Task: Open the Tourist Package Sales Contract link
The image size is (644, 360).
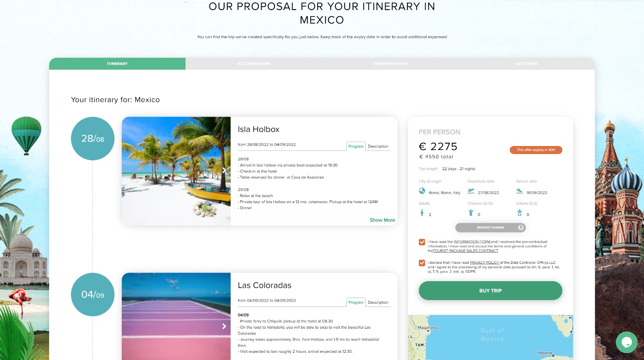Action: tap(465, 251)
